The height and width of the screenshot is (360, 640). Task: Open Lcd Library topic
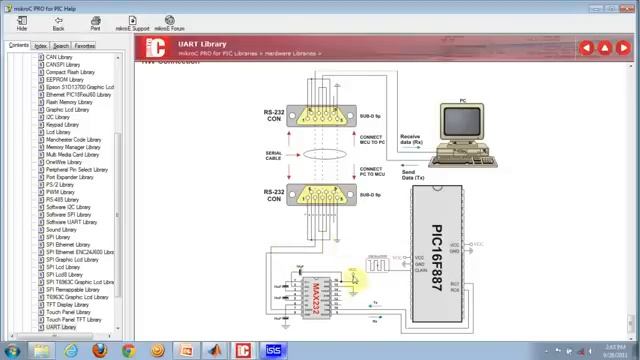[x=58, y=132]
